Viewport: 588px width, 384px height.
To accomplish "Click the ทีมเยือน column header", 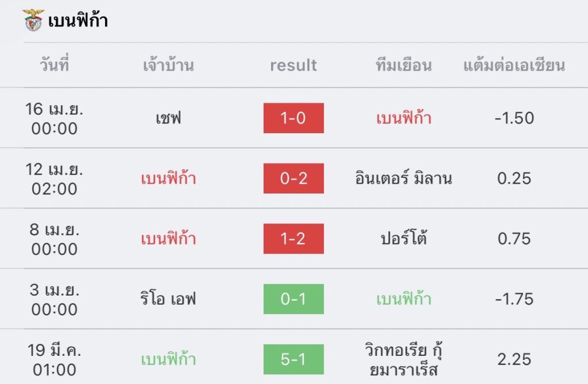I will click(x=403, y=65).
